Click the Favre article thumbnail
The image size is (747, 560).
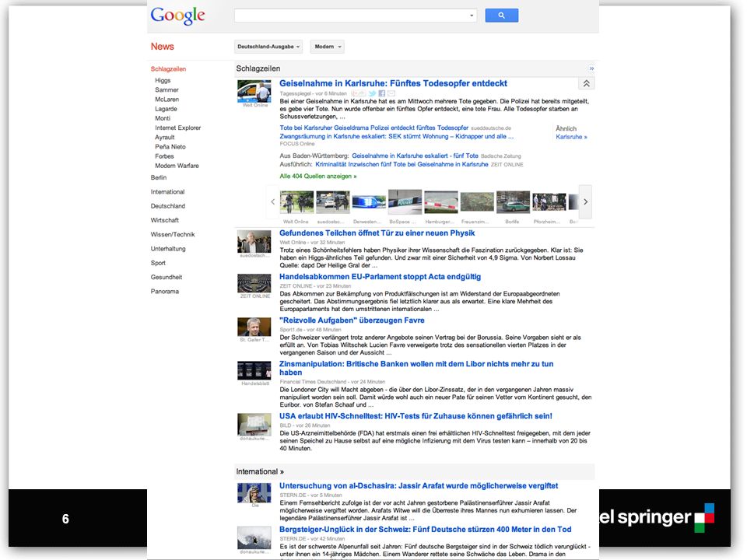click(254, 327)
